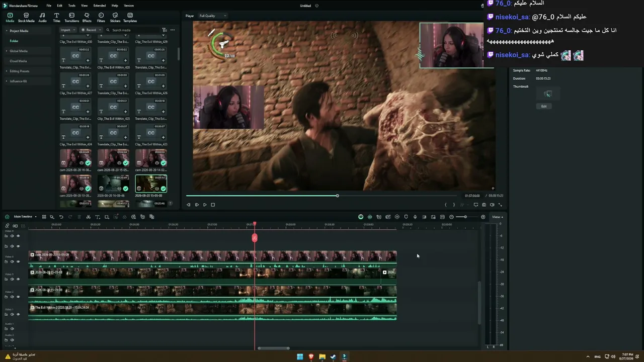
Task: Mute the Video 3 track audio
Action: [12, 279]
